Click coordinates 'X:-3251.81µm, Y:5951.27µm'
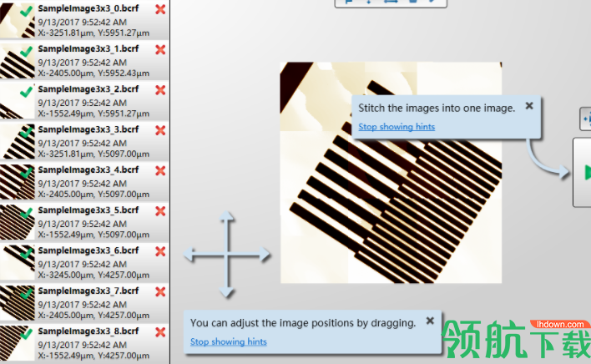The height and width of the screenshot is (364, 591). (93, 33)
